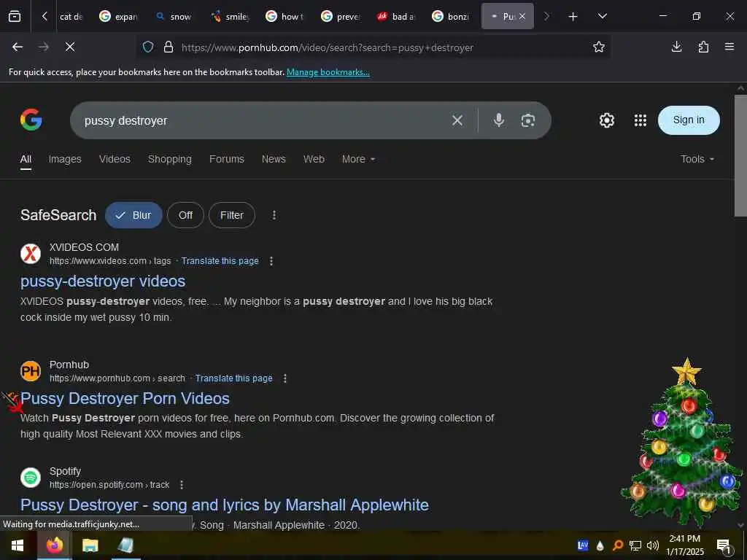Switch to the "snow" browser tab

click(174, 17)
